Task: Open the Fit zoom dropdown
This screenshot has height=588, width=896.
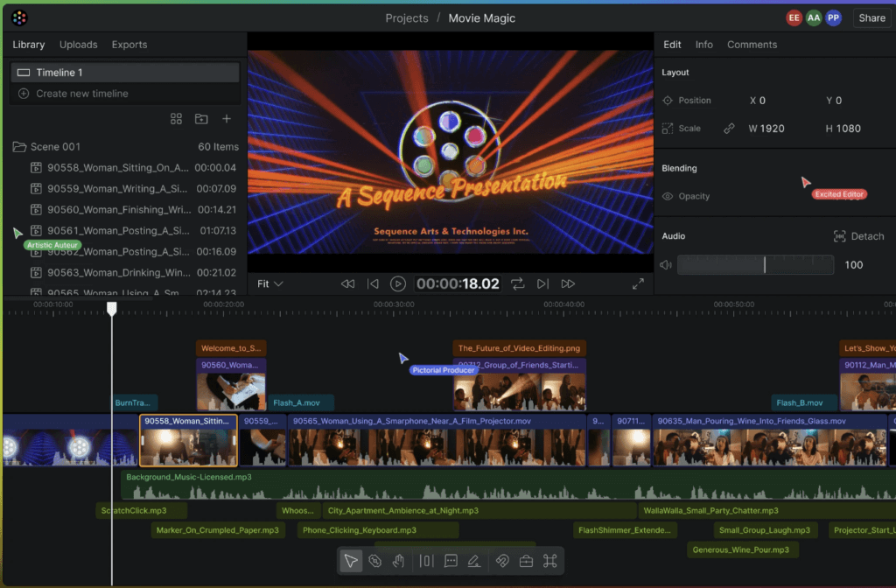Action: [x=269, y=283]
